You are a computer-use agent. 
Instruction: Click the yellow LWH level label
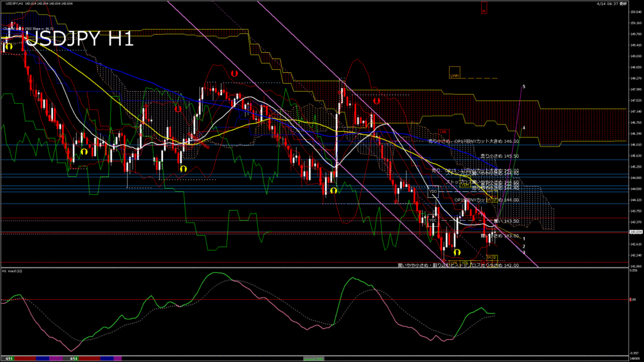454,75
